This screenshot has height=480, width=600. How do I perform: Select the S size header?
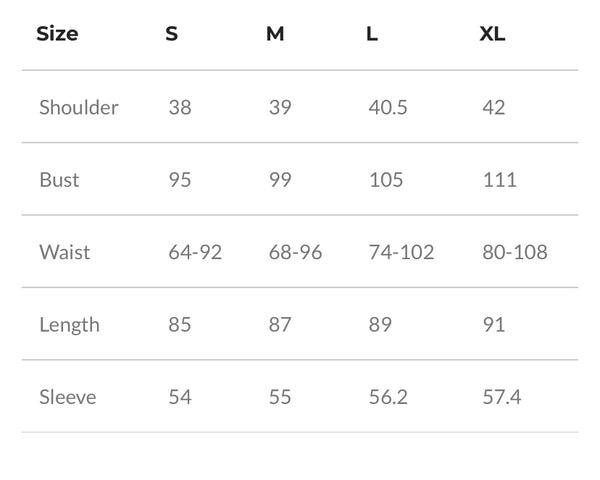click(x=172, y=34)
